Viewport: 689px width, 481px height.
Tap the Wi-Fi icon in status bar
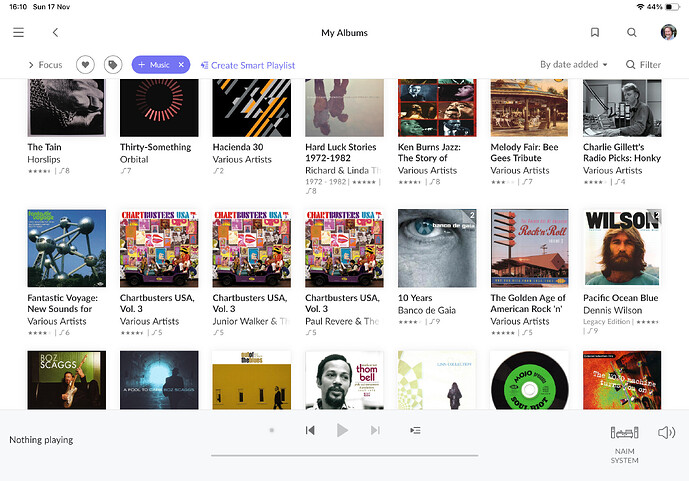(x=640, y=7)
